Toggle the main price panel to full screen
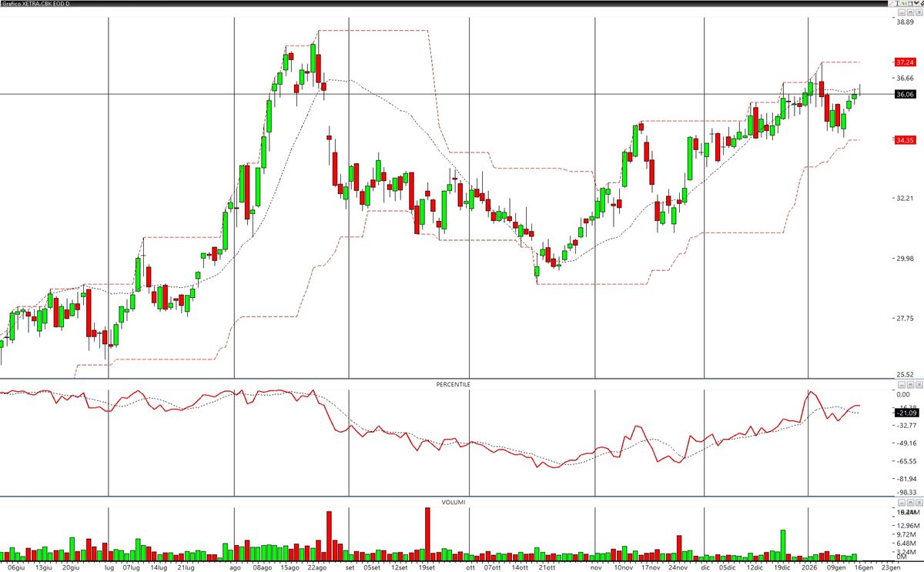Screen dimensions: 924x572 (910, 12)
